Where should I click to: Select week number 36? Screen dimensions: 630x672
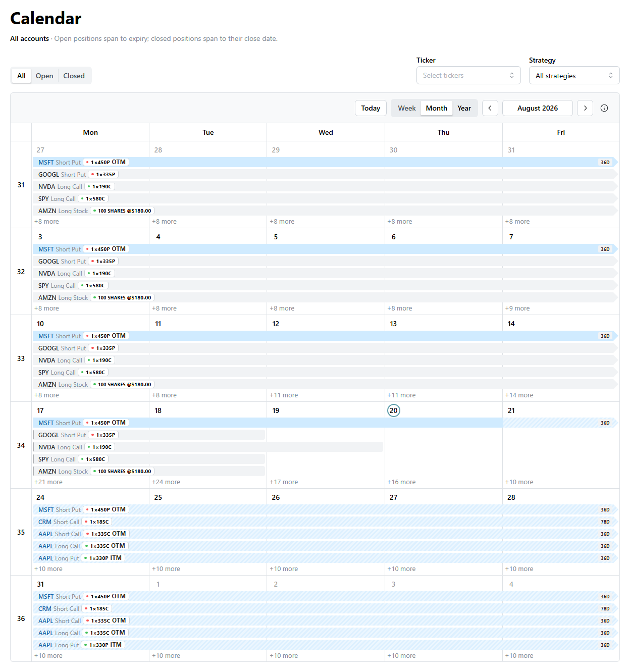pos(21,618)
